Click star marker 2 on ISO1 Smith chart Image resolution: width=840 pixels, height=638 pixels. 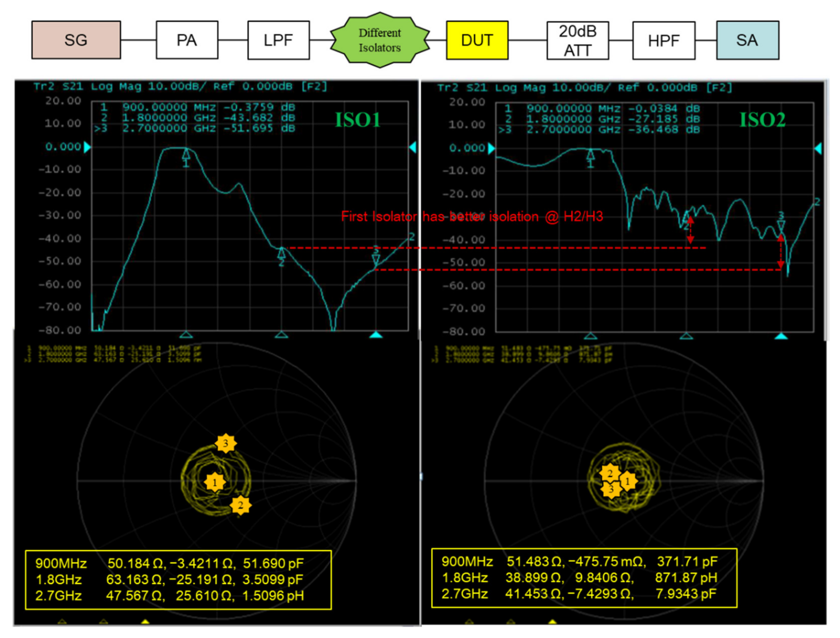[x=240, y=505]
